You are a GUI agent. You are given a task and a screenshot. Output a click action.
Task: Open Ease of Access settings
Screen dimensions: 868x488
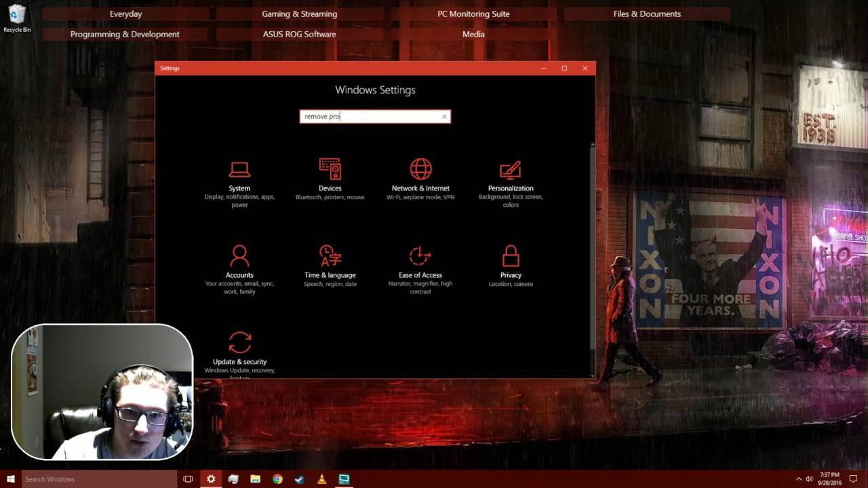420,270
